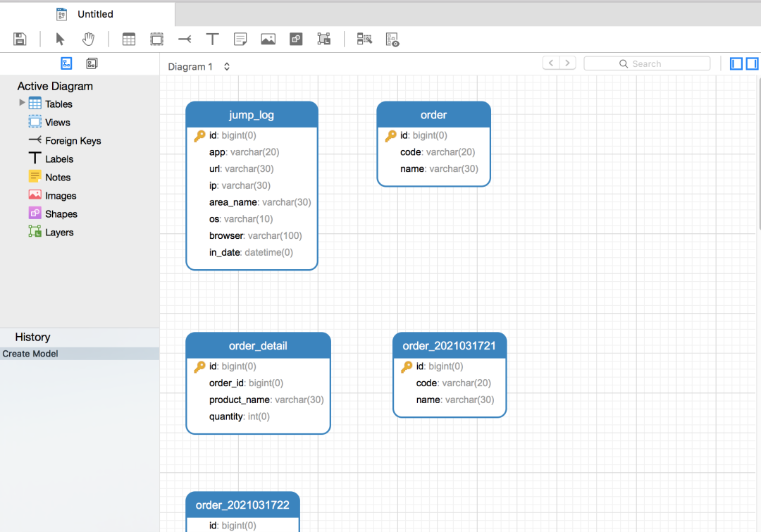This screenshot has height=532, width=761.
Task: Select the pointer arrow tool
Action: (x=60, y=39)
